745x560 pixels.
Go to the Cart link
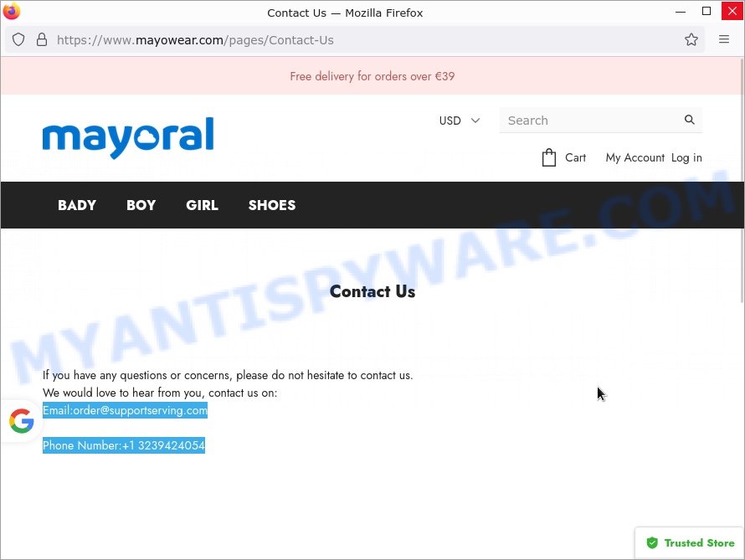point(575,157)
